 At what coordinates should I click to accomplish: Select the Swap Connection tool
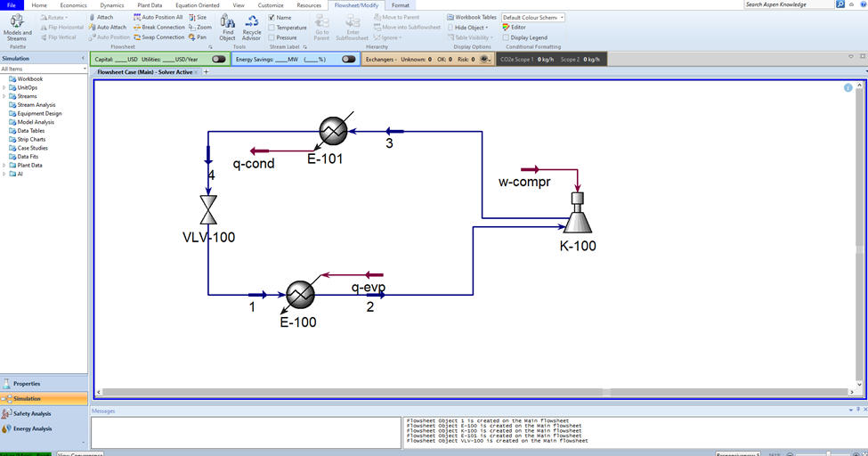coord(158,37)
